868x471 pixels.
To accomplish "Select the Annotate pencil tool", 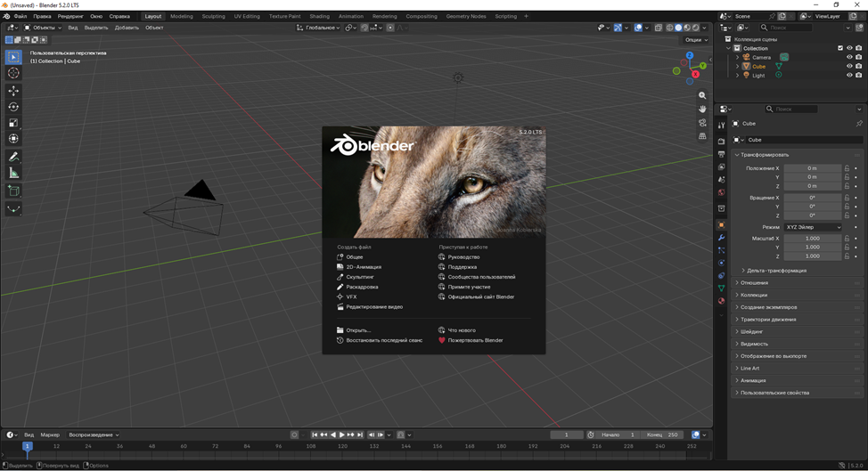I will tap(14, 157).
